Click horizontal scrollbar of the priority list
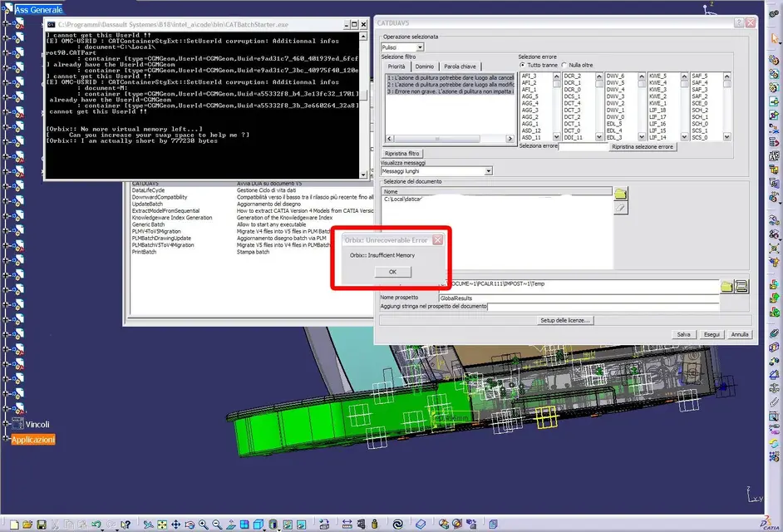 tap(450, 138)
